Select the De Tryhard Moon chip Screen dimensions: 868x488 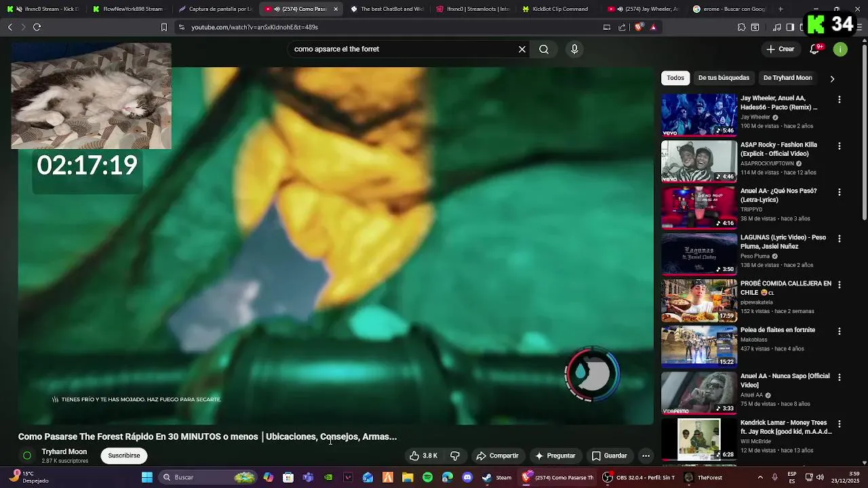tap(787, 78)
